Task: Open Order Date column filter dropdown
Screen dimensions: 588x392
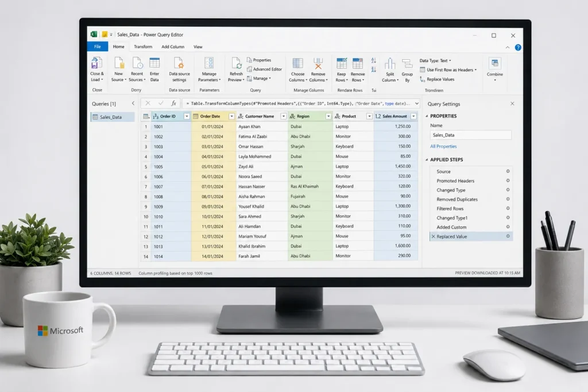Action: click(x=231, y=117)
